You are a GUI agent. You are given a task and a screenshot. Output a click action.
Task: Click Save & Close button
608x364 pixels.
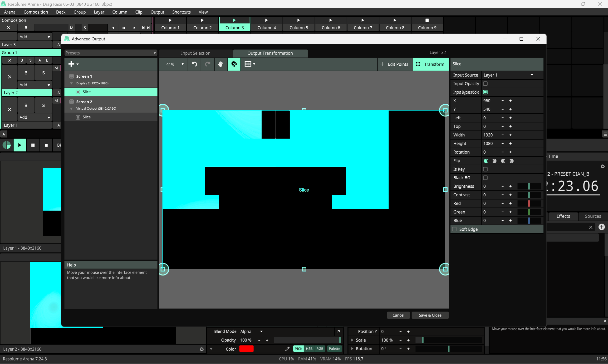click(x=430, y=315)
